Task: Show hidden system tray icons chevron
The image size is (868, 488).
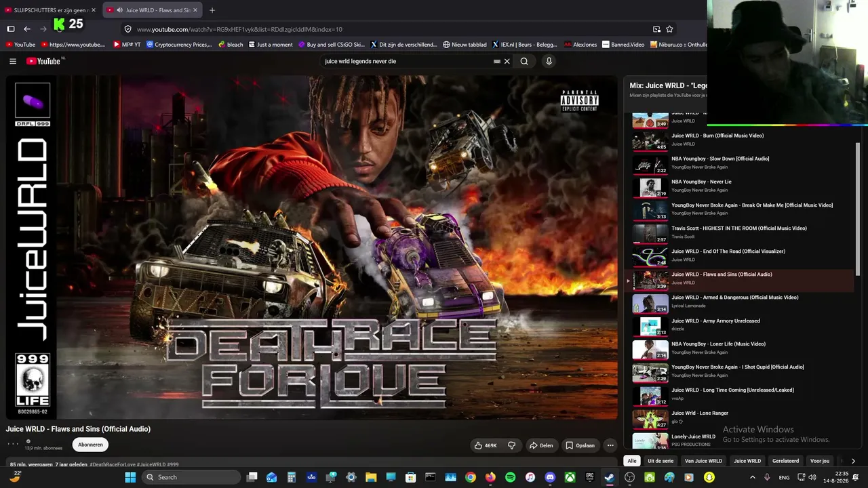Action: (752, 477)
